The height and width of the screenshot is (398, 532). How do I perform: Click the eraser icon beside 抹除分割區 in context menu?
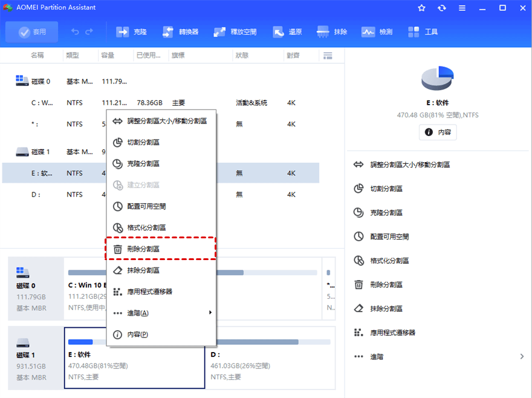pos(117,270)
